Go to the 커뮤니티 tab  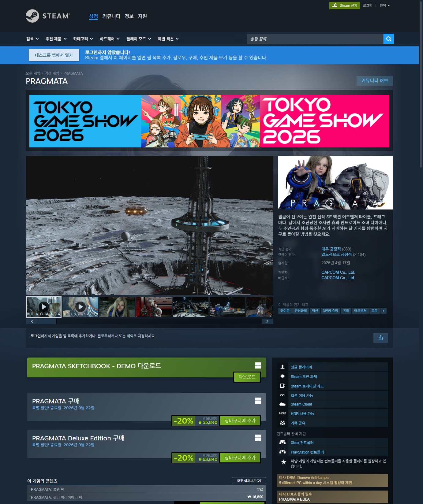click(x=111, y=16)
